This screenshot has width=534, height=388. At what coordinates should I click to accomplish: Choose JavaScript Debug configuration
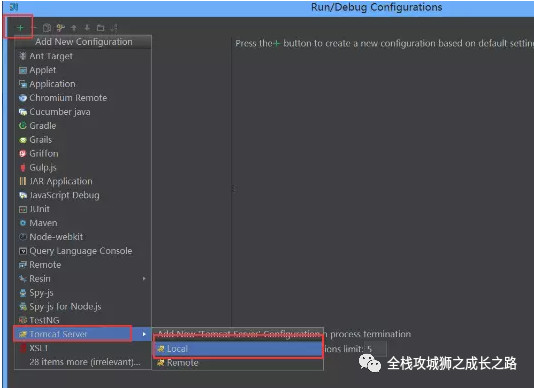pos(83,195)
